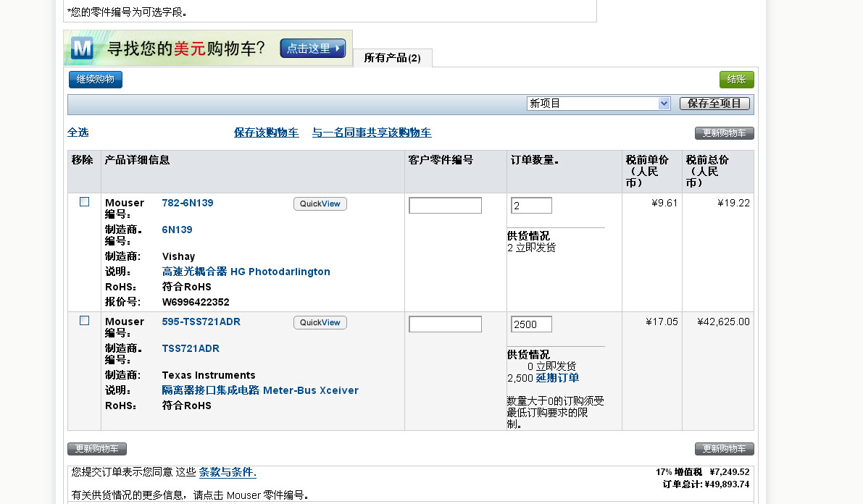Click 与一名同事共享该购物车 link
This screenshot has height=504, width=863.
[x=372, y=133]
